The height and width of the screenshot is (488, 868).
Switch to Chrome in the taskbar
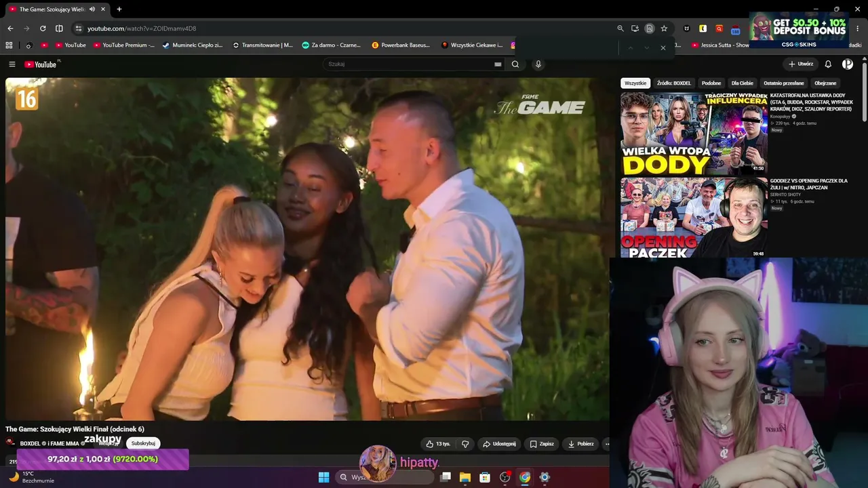[525, 477]
